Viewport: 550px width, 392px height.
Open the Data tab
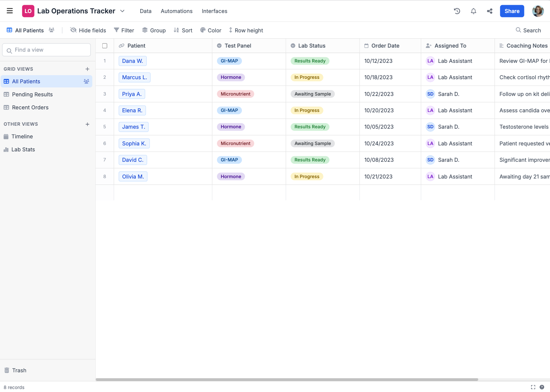click(x=146, y=11)
